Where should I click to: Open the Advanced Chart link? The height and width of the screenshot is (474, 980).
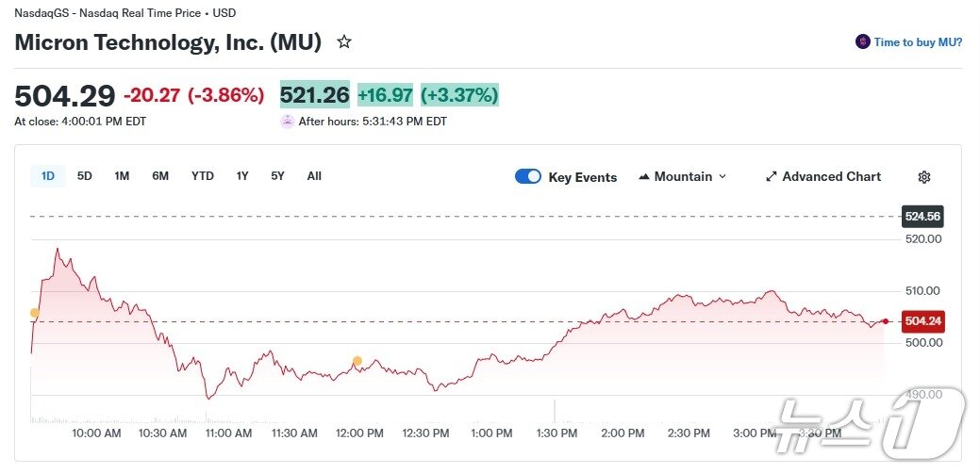tap(831, 177)
